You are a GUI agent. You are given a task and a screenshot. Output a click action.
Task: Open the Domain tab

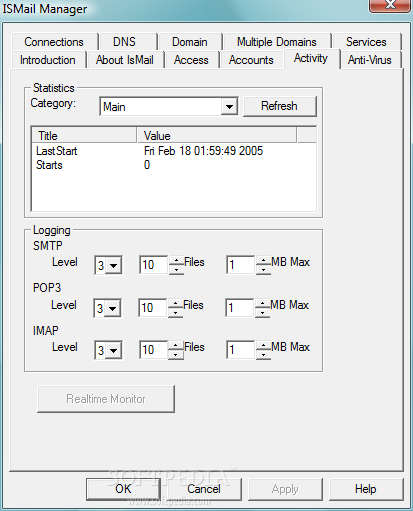pos(190,42)
